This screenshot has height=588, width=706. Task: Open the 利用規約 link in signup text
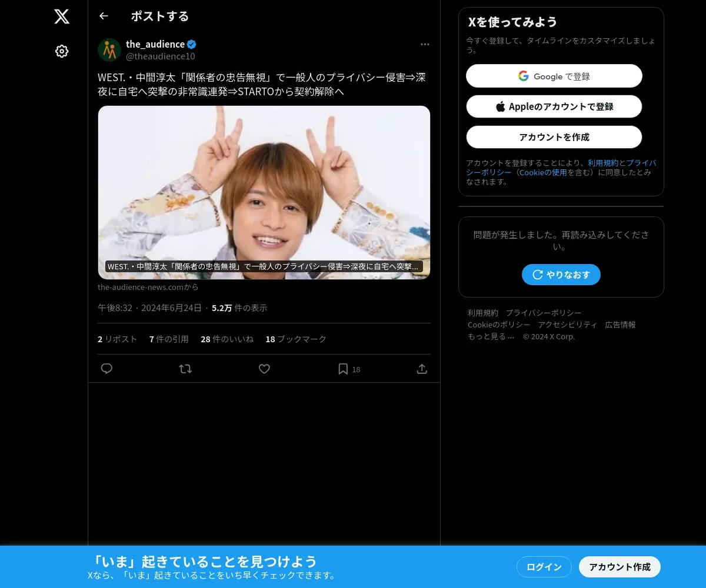(x=603, y=163)
